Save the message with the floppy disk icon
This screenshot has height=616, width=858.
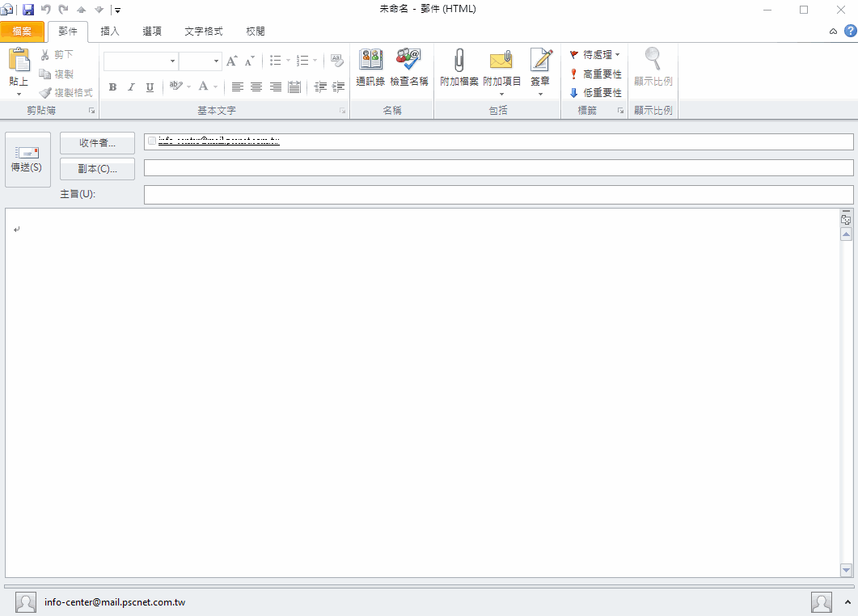pos(28,10)
